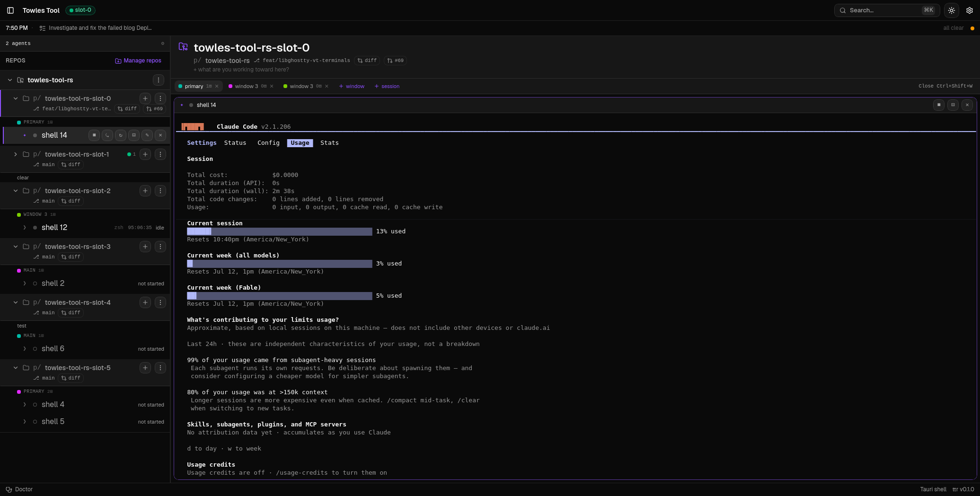Image resolution: width=980 pixels, height=496 pixels.
Task: Add session with plus on slot-0 row
Action: coord(145,98)
